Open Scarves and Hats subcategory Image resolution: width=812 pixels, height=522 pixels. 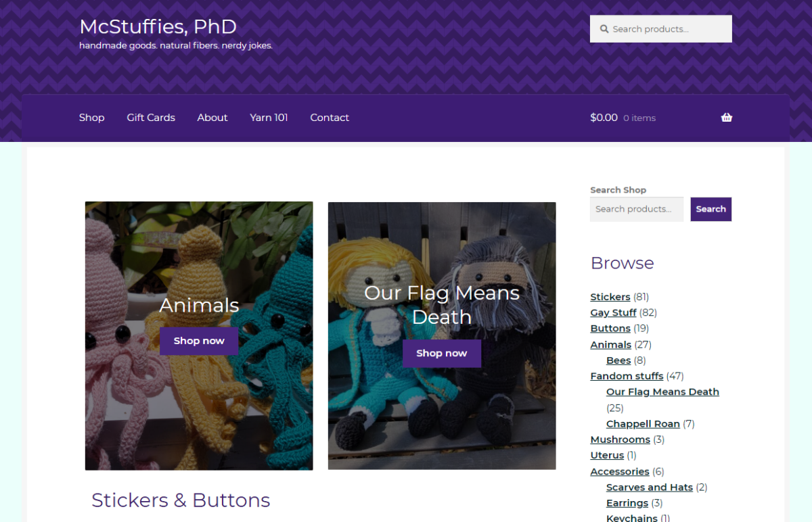coord(650,488)
